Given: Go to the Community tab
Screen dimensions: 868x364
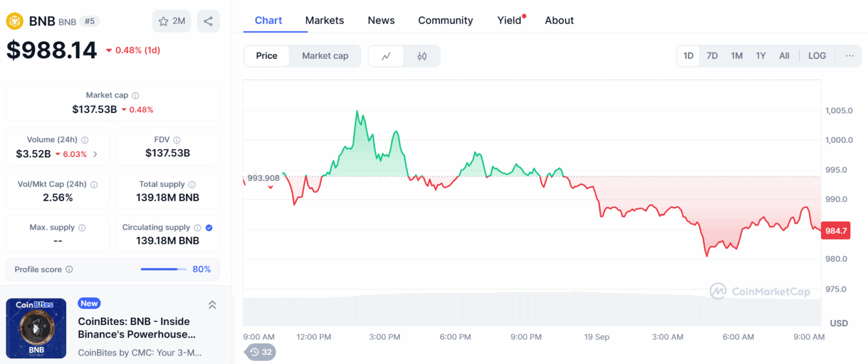Looking at the screenshot, I should (x=445, y=20).
